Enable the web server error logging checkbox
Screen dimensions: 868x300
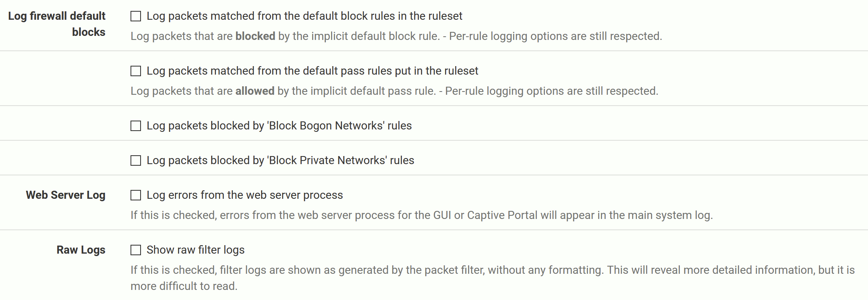tap(136, 195)
